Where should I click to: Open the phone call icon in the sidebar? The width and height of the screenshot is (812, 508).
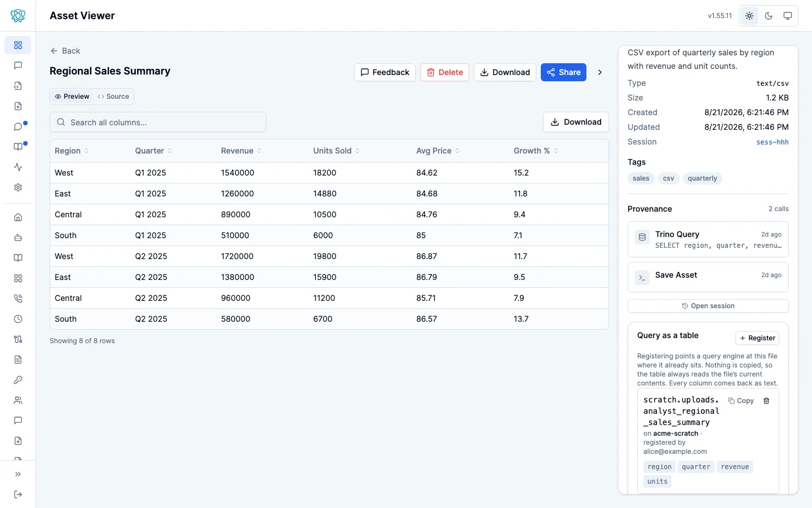(x=18, y=299)
